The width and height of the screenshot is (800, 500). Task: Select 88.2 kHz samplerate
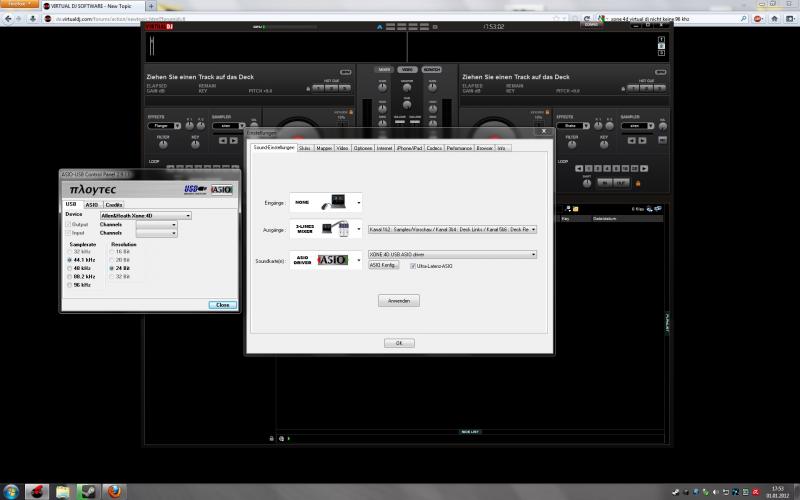click(81, 277)
